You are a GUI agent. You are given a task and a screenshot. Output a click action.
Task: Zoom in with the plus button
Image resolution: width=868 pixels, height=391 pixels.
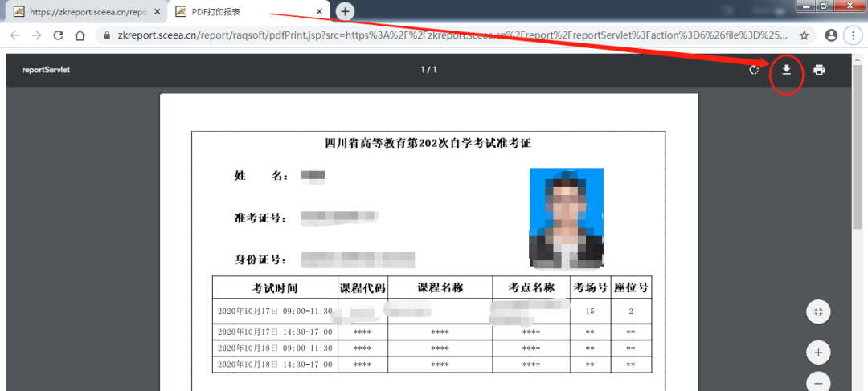coord(818,352)
